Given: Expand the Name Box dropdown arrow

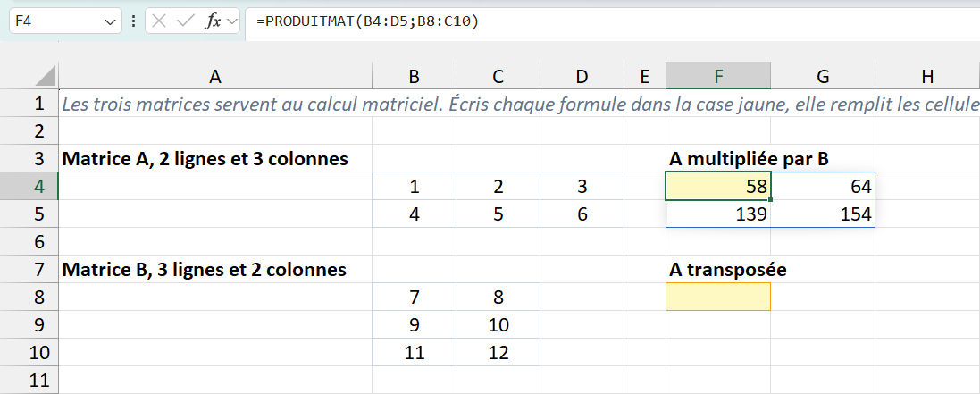Looking at the screenshot, I should tap(110, 21).
